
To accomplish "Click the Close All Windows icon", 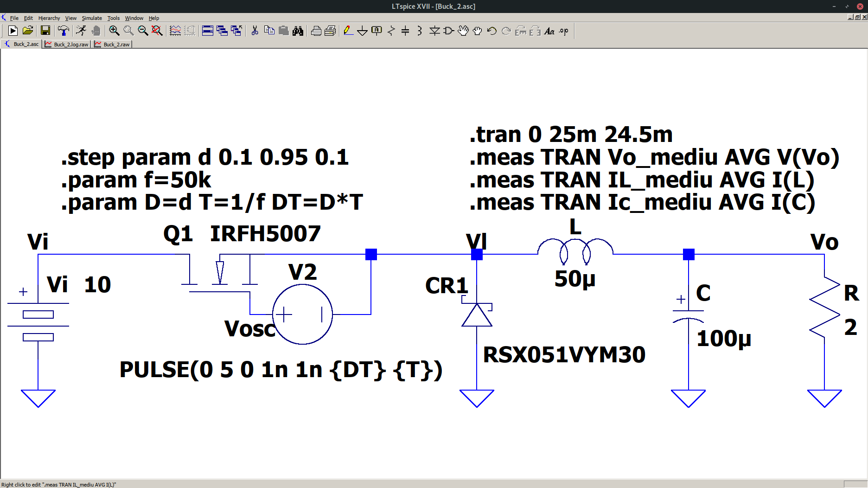I will pyautogui.click(x=236, y=31).
